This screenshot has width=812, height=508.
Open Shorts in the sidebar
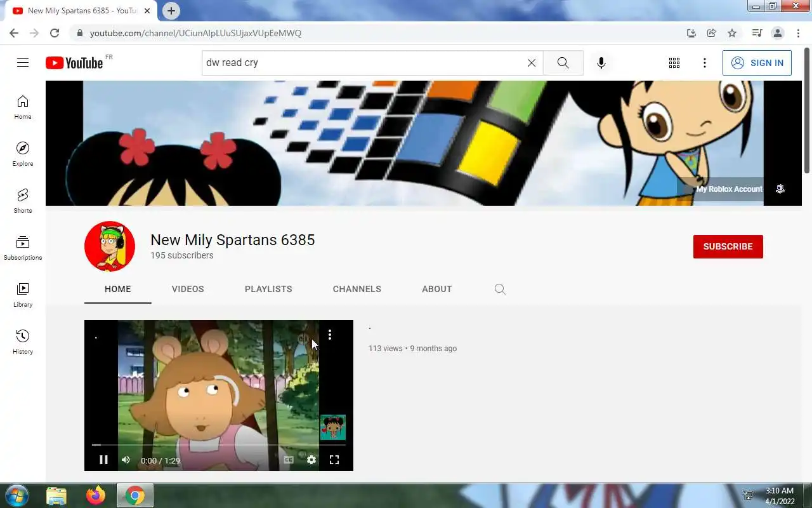[23, 201]
